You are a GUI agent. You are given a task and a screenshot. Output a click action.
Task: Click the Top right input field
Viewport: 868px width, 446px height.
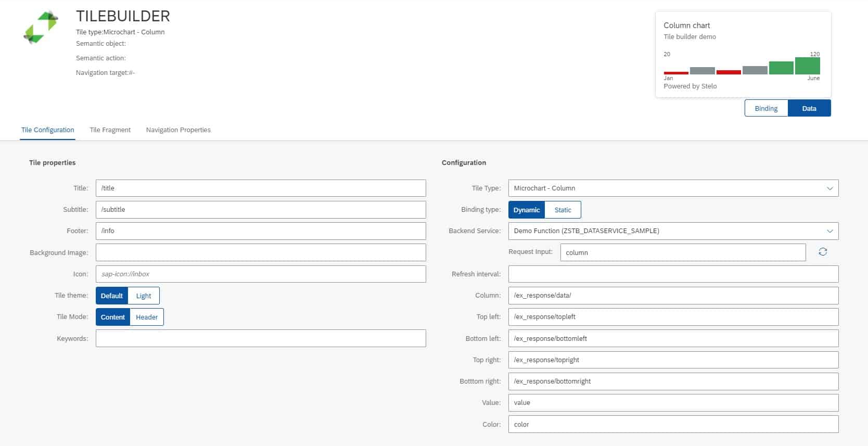673,360
